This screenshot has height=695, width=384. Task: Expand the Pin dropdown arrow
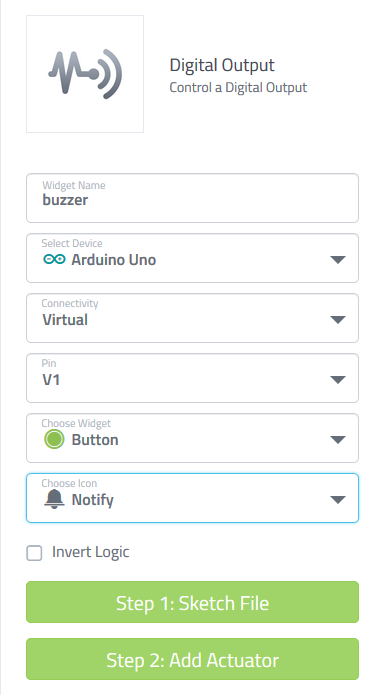point(338,379)
